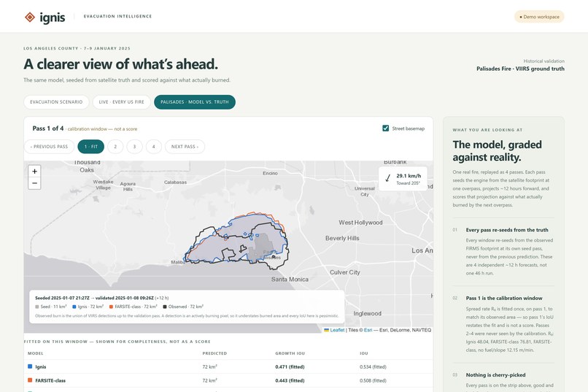This screenshot has height=392, width=588.
Task: Click the "Every pass re-seeds from the truth" heading
Action: click(x=507, y=230)
